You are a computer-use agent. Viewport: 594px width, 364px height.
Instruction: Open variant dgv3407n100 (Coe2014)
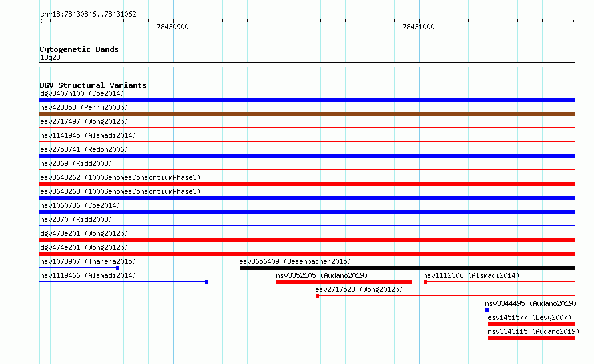coord(82,93)
